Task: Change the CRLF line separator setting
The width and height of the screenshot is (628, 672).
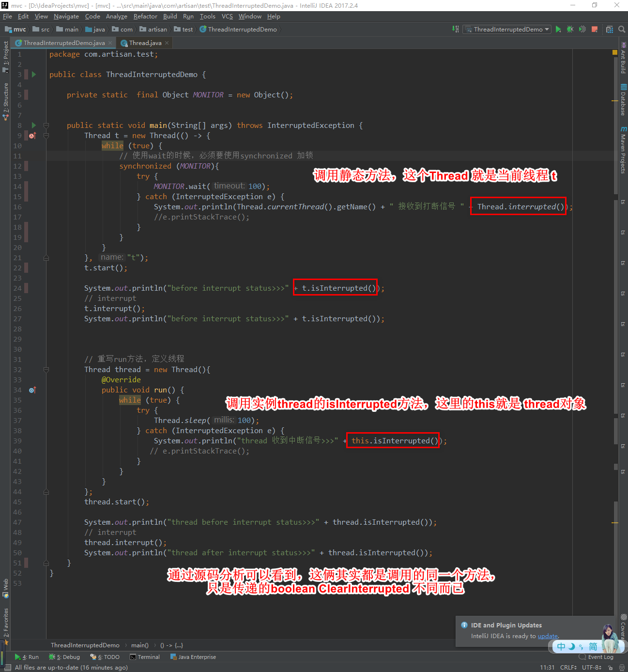Action: point(568,667)
